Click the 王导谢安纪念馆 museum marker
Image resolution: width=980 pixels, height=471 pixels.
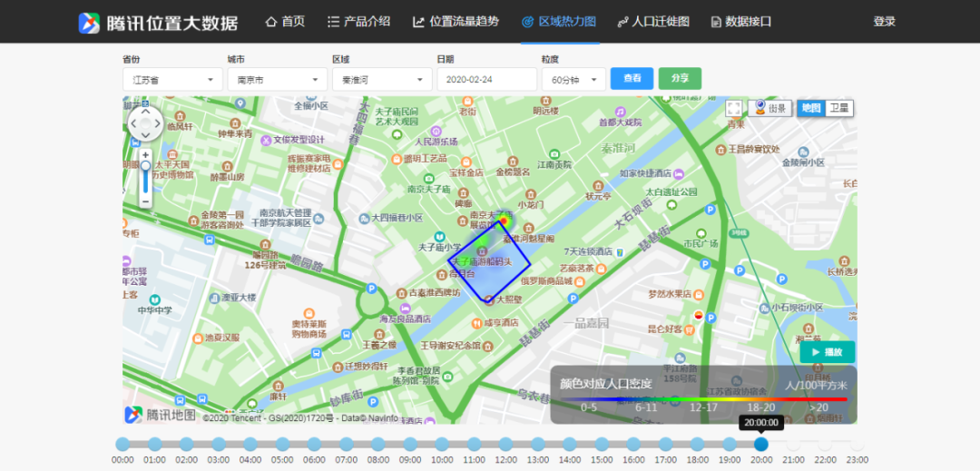(487, 346)
